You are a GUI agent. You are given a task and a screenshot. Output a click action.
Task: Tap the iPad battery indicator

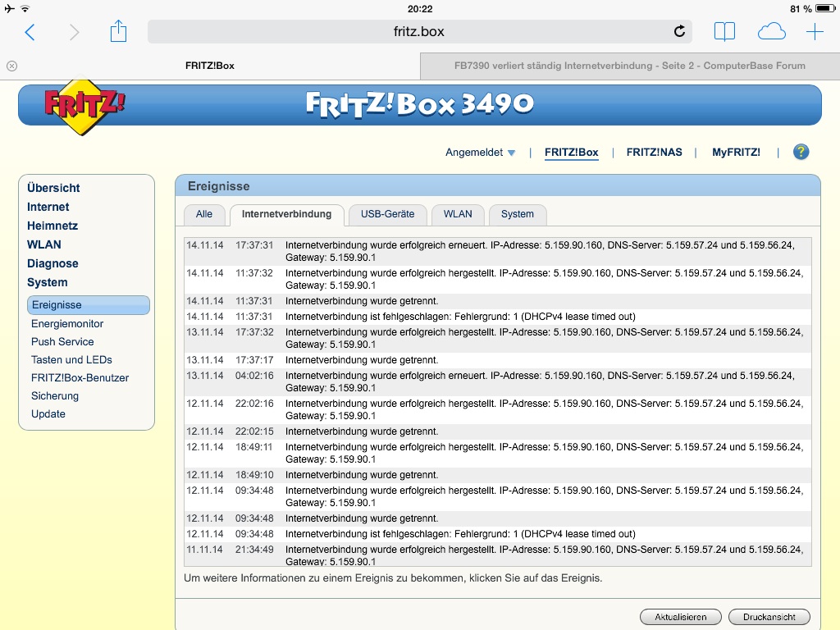[825, 8]
